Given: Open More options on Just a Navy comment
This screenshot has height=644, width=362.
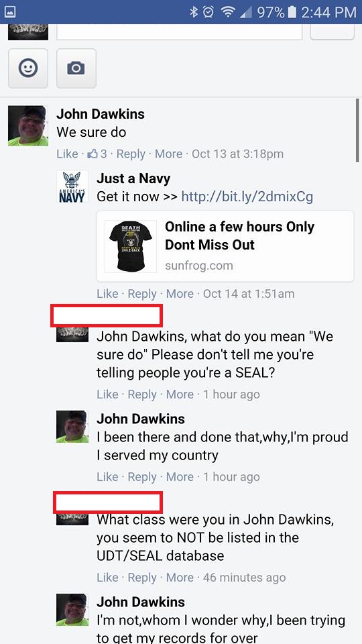Looking at the screenshot, I should tap(180, 294).
